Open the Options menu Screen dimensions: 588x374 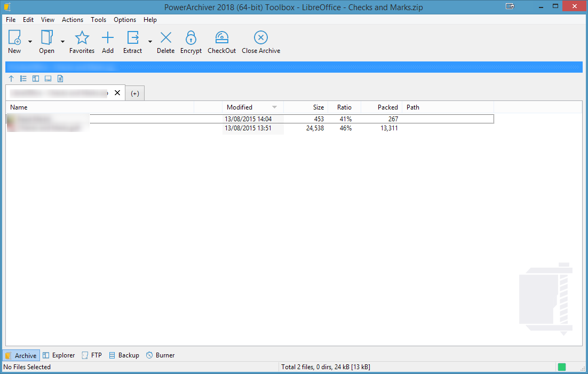125,20
